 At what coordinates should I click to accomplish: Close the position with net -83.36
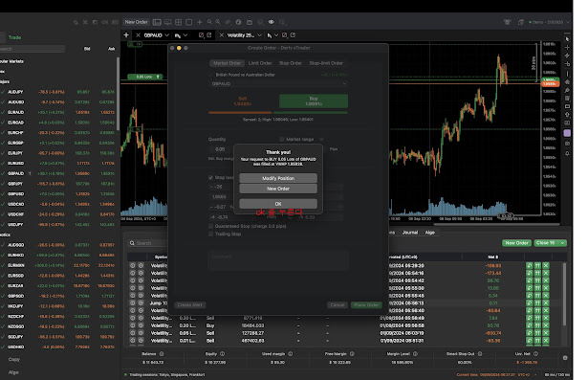click(x=546, y=341)
